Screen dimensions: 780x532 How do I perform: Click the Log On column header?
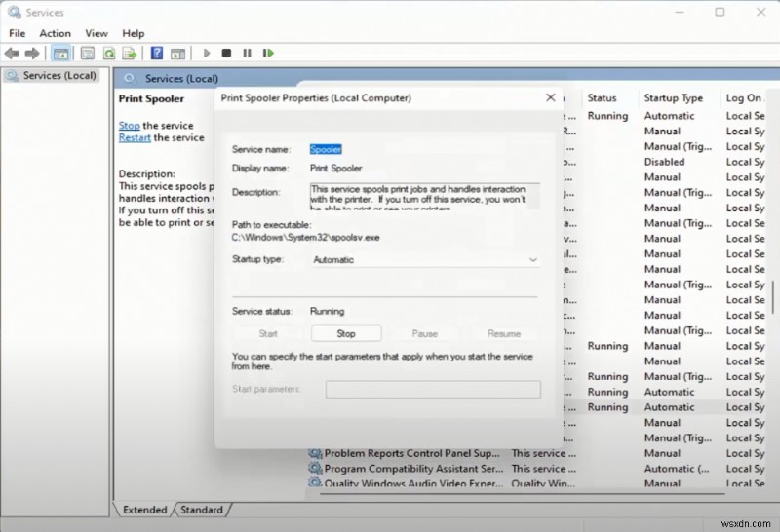pos(745,98)
